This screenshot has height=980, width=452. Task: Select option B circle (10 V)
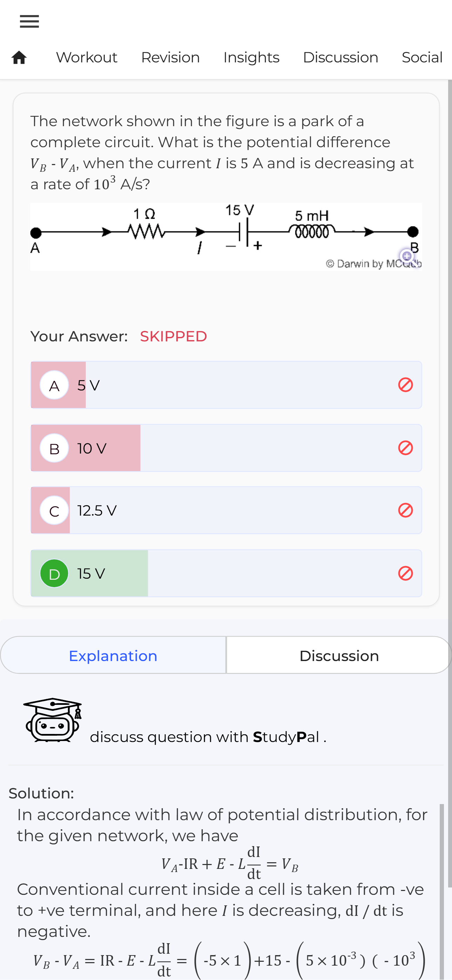pyautogui.click(x=54, y=448)
